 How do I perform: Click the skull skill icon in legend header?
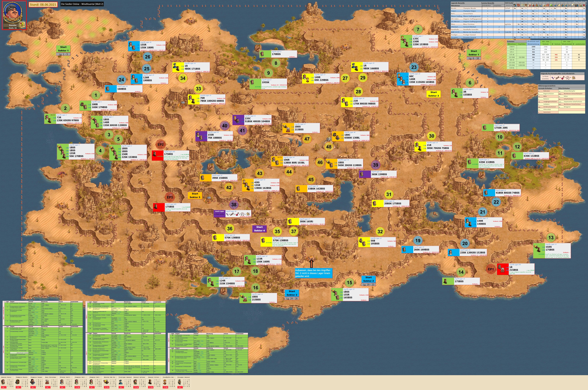[x=533, y=5]
